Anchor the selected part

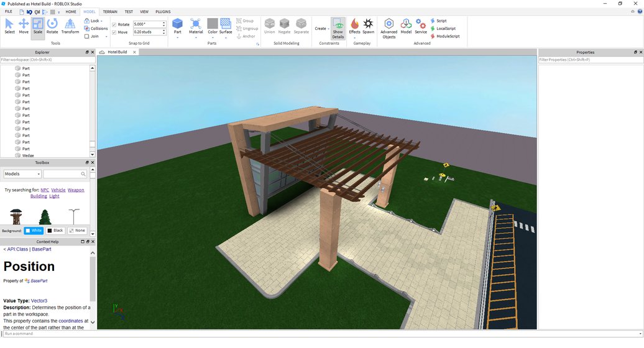click(x=246, y=36)
